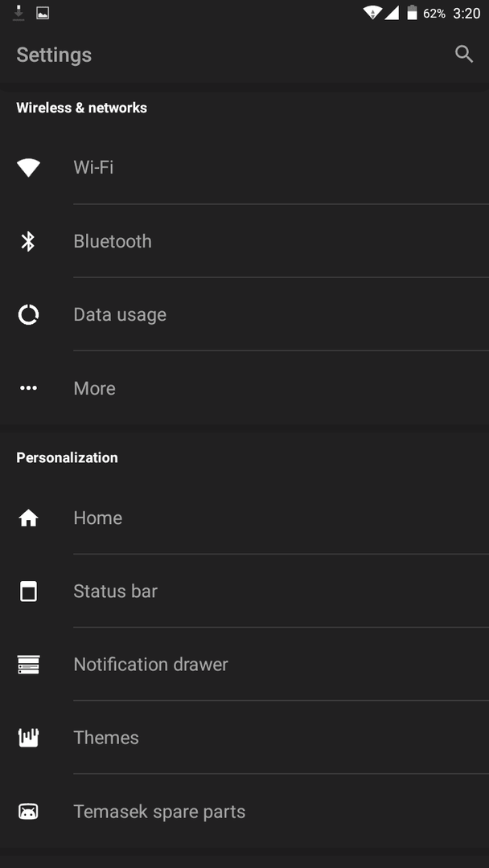Tap the Temasek spare parts icon

[28, 812]
